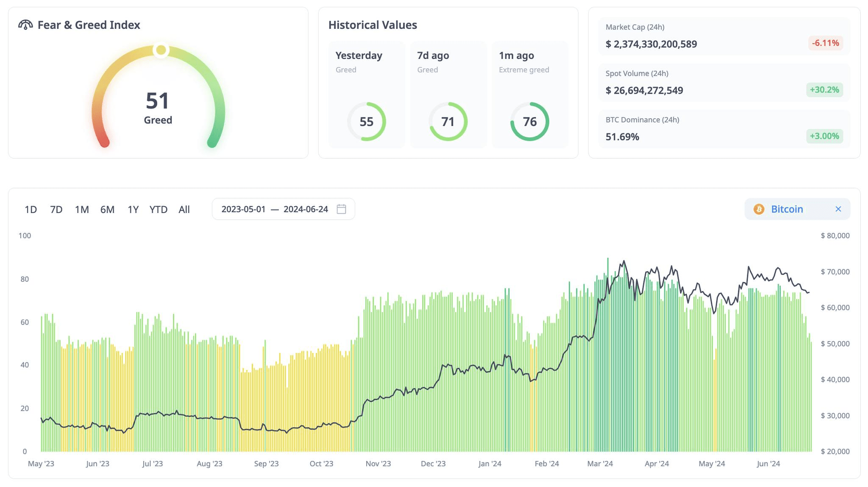Click the Market Cap -6.11% badge
The height and width of the screenshot is (487, 868).
pyautogui.click(x=825, y=43)
